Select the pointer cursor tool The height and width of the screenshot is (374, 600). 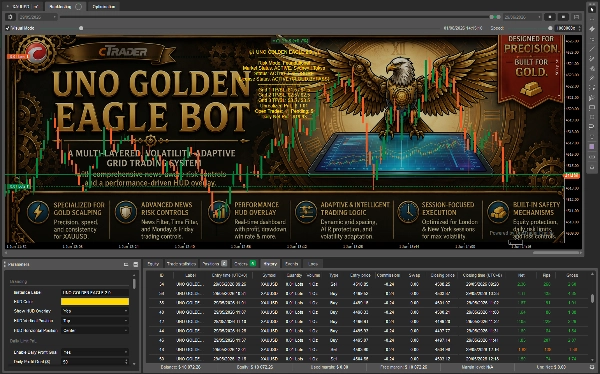(x=592, y=9)
